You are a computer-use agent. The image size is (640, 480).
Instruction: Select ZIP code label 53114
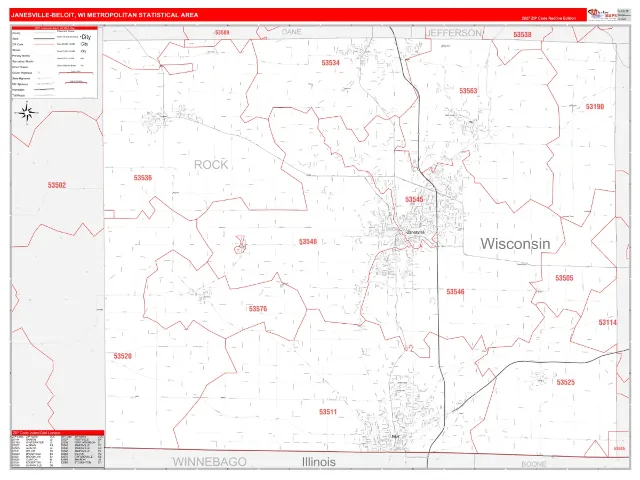[x=608, y=322]
